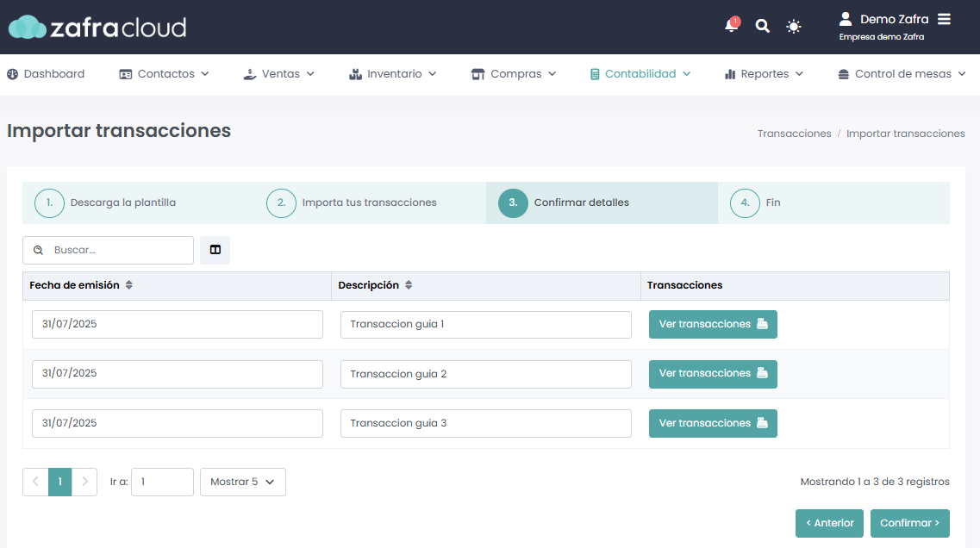Expand the Ventas menu chevron
The image size is (980, 548).
coord(310,74)
